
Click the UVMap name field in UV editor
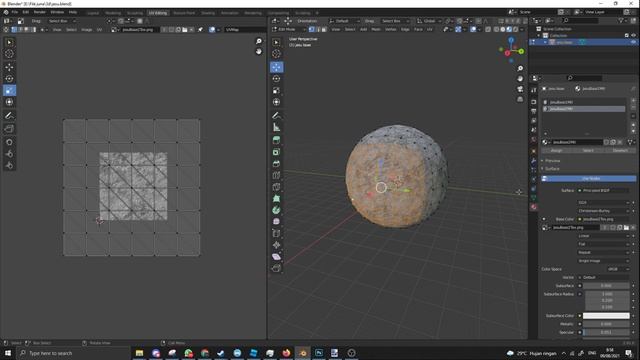pyautogui.click(x=244, y=29)
